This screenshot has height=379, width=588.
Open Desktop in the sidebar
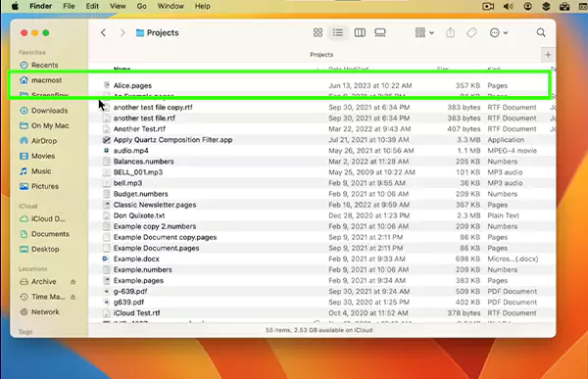pyautogui.click(x=40, y=250)
